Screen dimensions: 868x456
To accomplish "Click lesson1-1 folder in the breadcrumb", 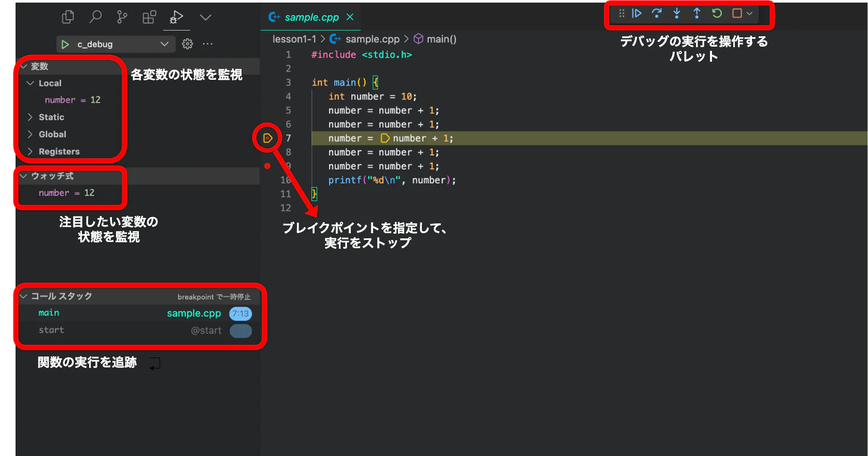I will click(294, 39).
